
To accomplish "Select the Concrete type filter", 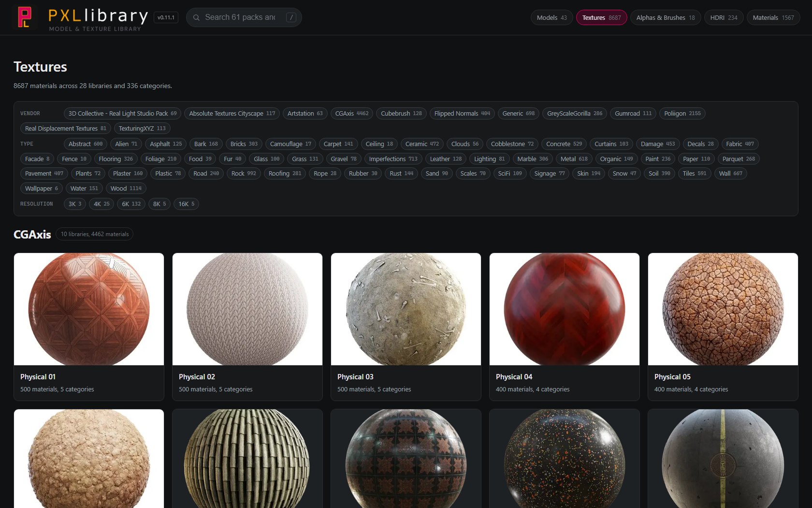I will [x=564, y=144].
